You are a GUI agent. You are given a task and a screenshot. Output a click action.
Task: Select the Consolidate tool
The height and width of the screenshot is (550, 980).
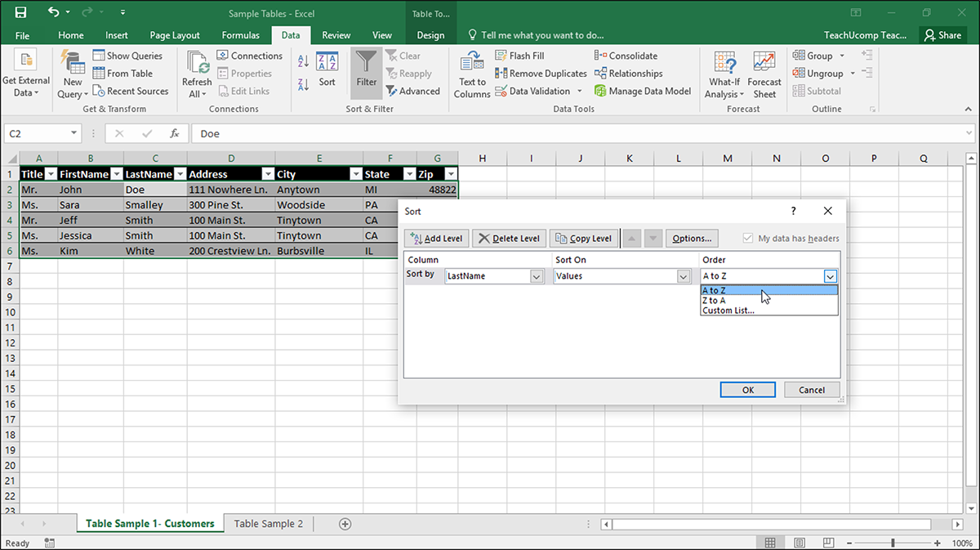pyautogui.click(x=626, y=56)
